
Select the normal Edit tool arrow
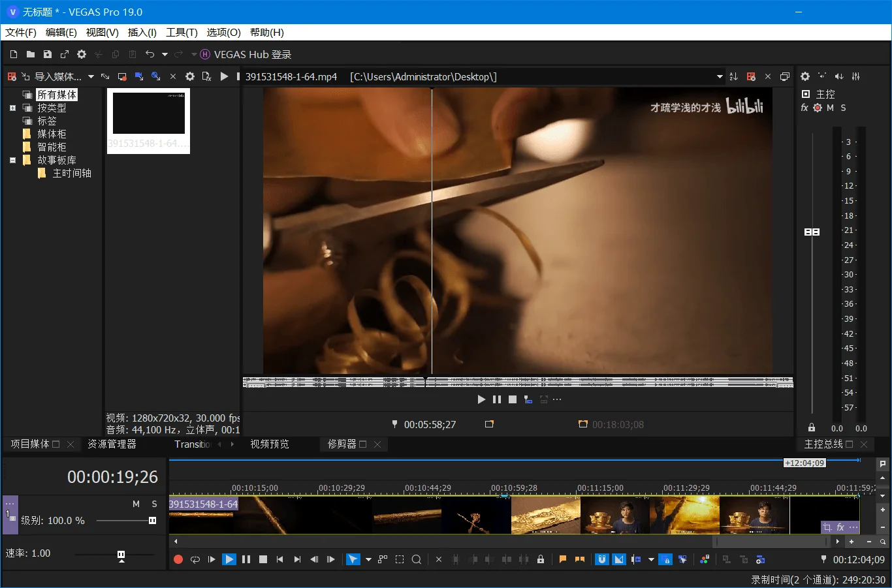coord(353,559)
